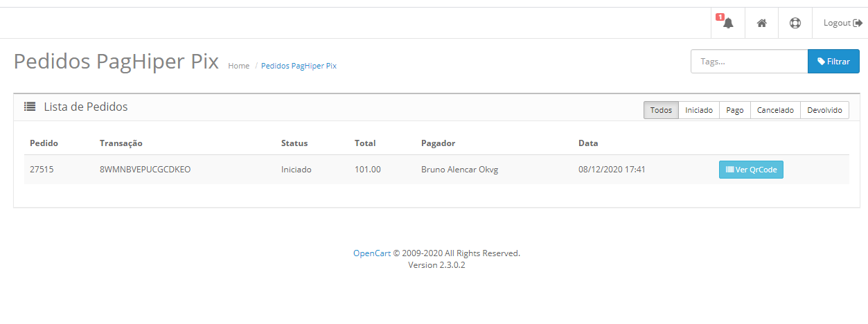Open the life-ring support icon

pyautogui.click(x=795, y=24)
